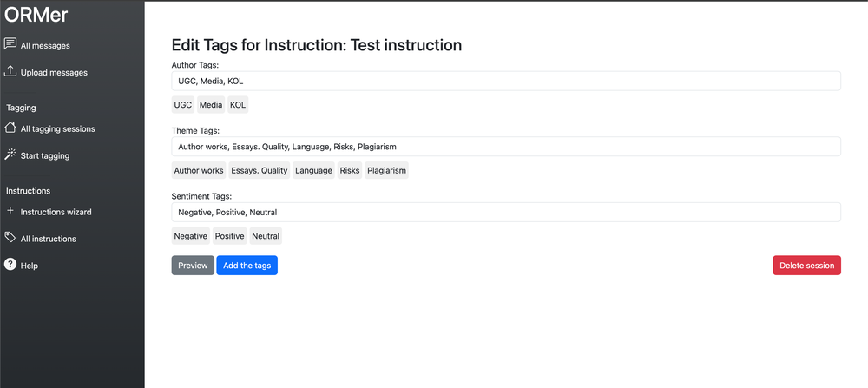The image size is (868, 388).
Task: Click the blue Add the tags button
Action: pyautogui.click(x=247, y=266)
